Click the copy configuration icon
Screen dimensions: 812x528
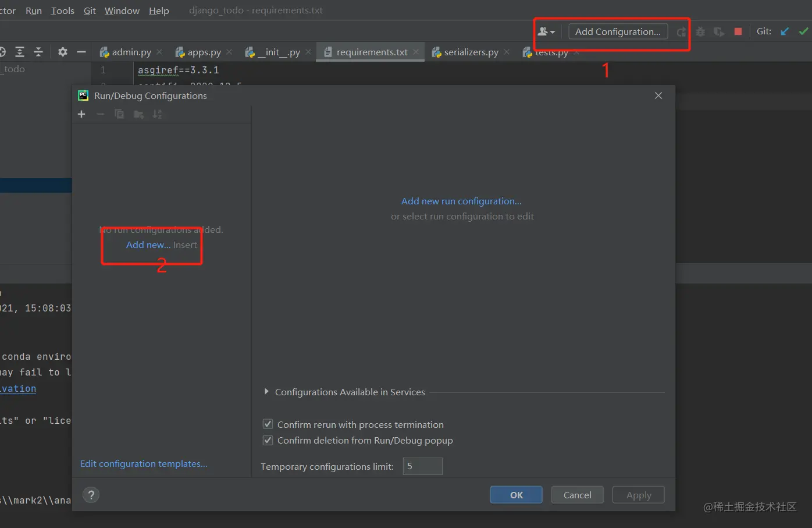click(x=119, y=114)
